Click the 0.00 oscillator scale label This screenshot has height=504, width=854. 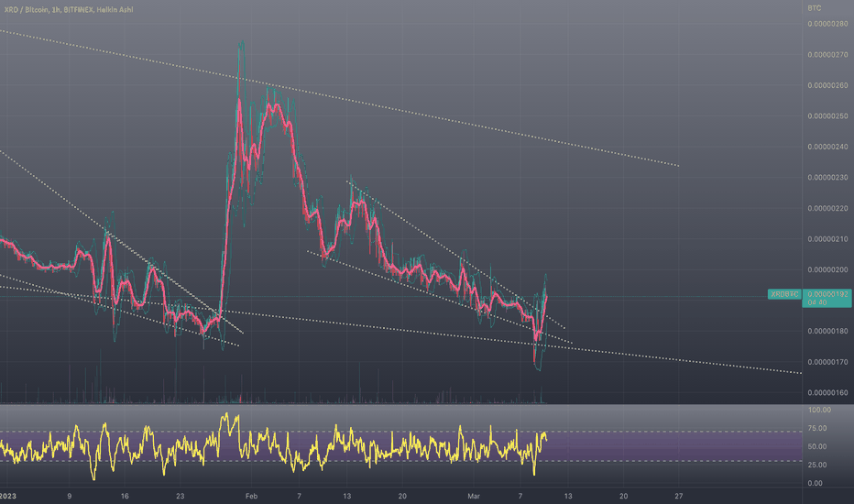pos(816,483)
